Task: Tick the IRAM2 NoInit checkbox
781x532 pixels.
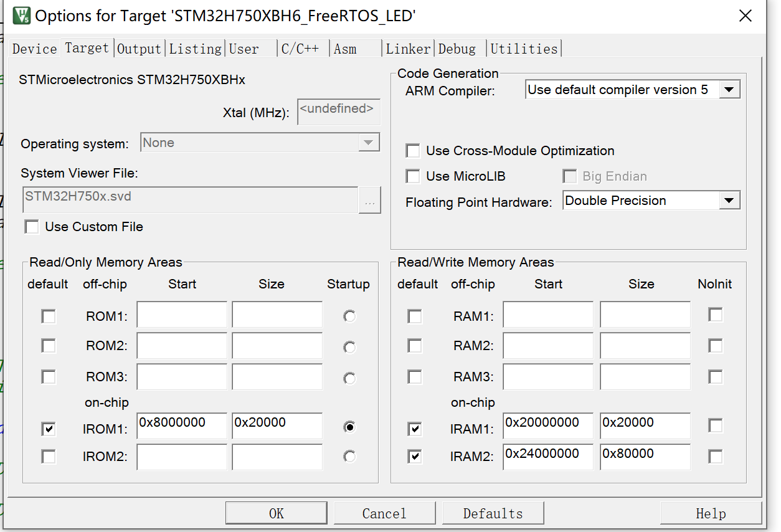Action: click(x=716, y=457)
